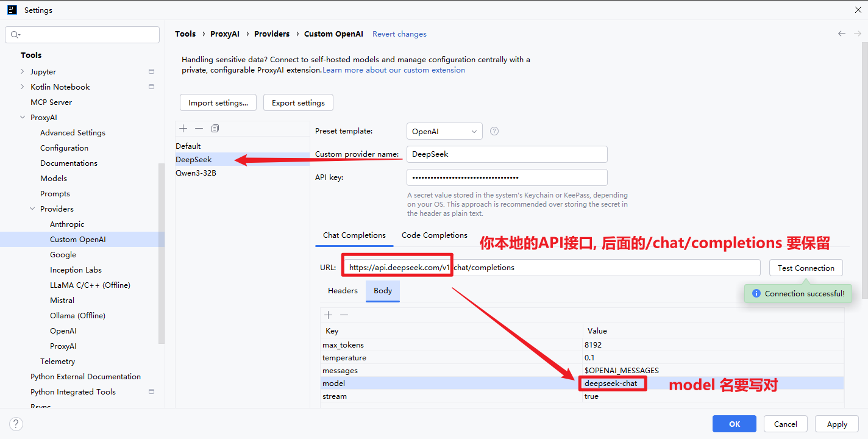Click the temperature value 0.1 cell
The image size is (868, 439).
(x=713, y=357)
